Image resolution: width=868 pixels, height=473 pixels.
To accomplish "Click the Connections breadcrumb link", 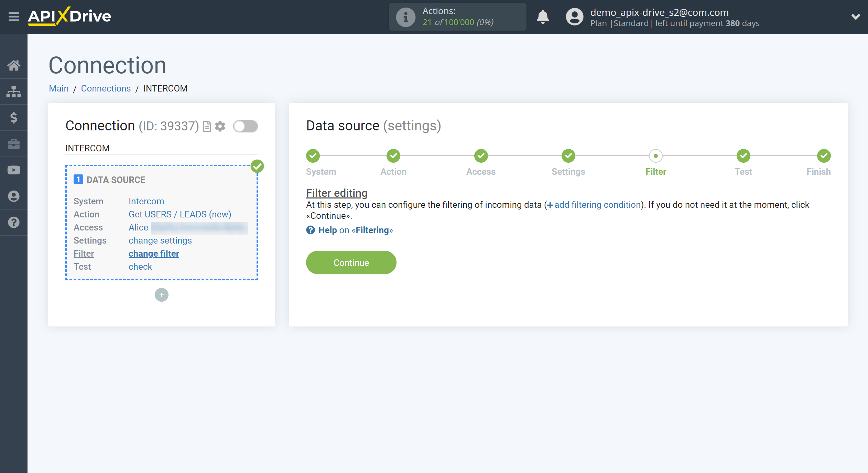I will pyautogui.click(x=106, y=88).
